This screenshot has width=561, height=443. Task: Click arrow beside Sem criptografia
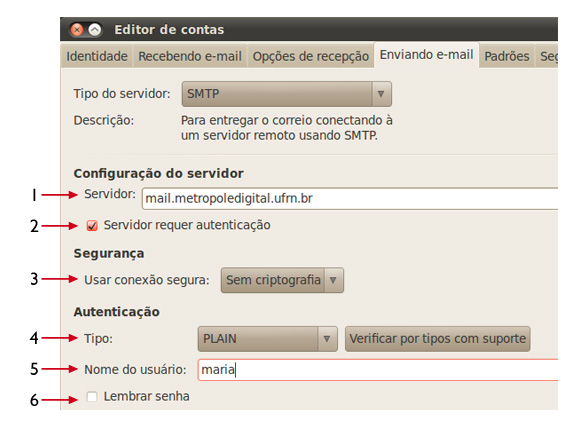point(333,280)
